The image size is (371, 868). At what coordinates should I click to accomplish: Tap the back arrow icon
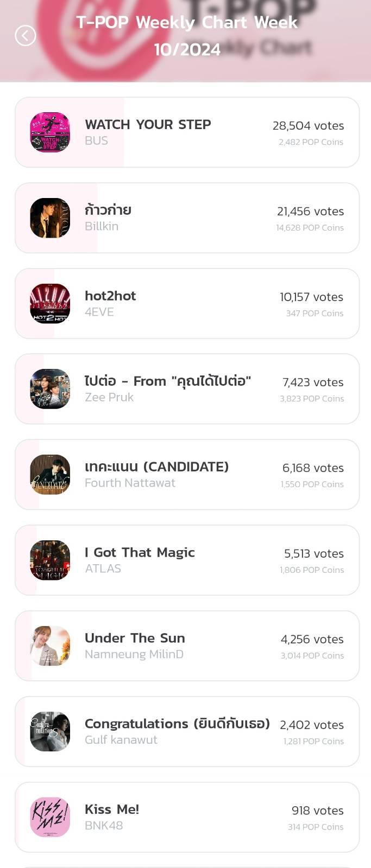coord(25,36)
